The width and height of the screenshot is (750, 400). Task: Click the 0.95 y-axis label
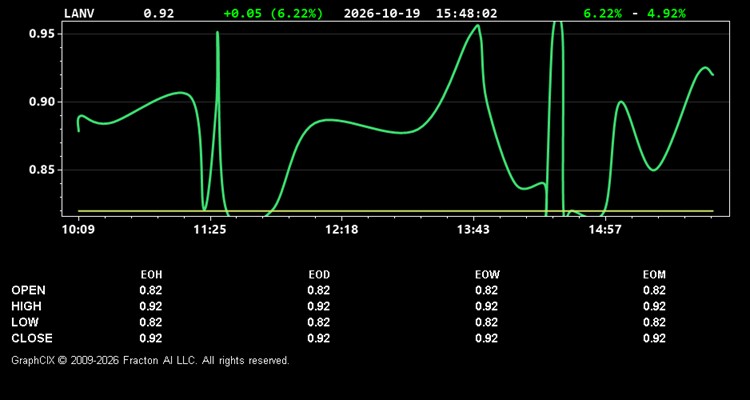coord(43,34)
